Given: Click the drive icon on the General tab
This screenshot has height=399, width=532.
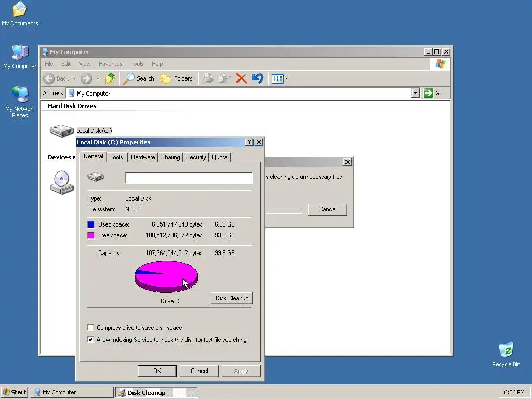Looking at the screenshot, I should click(x=96, y=177).
